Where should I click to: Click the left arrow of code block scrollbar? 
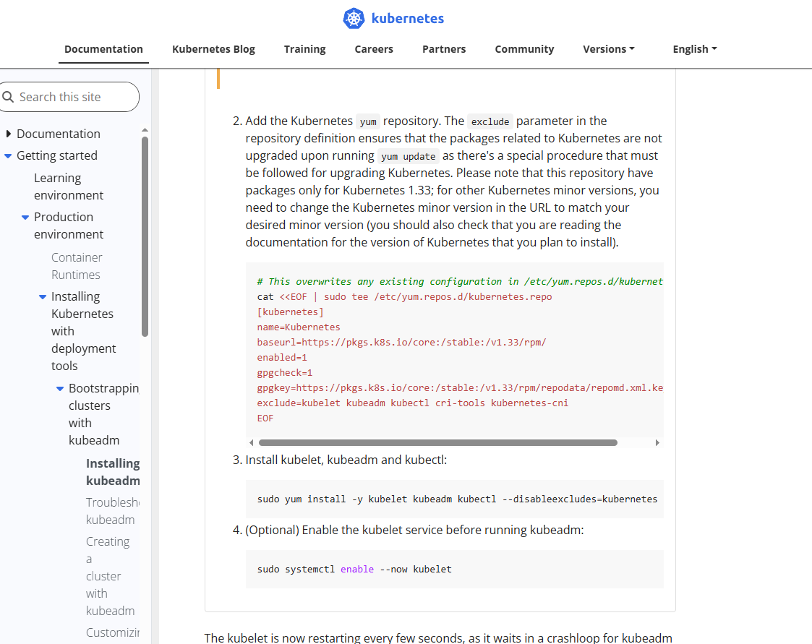[x=251, y=442]
